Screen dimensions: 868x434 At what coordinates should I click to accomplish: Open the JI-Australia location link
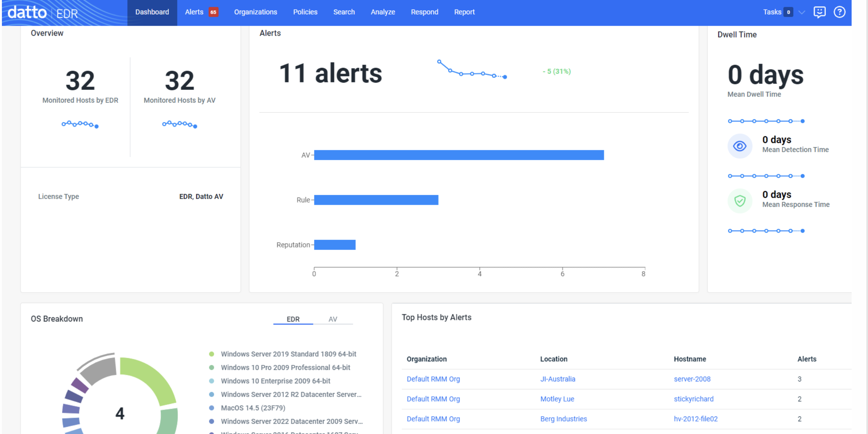pyautogui.click(x=558, y=379)
